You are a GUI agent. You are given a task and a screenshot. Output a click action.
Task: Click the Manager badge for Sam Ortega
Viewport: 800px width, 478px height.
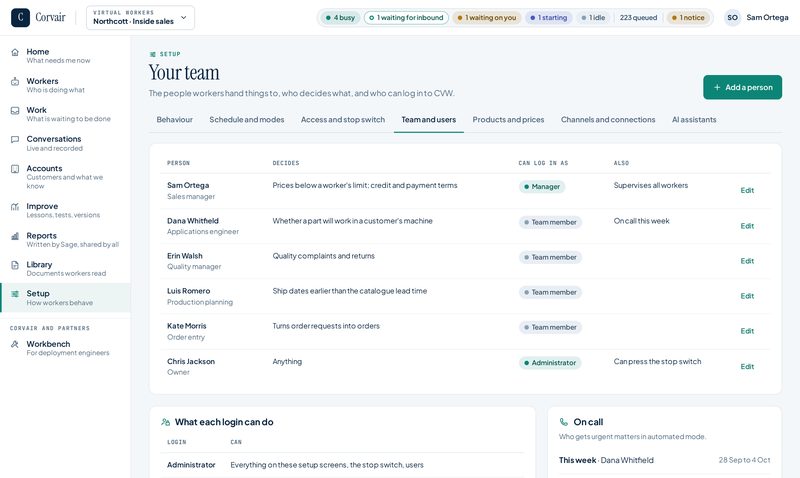[542, 187]
